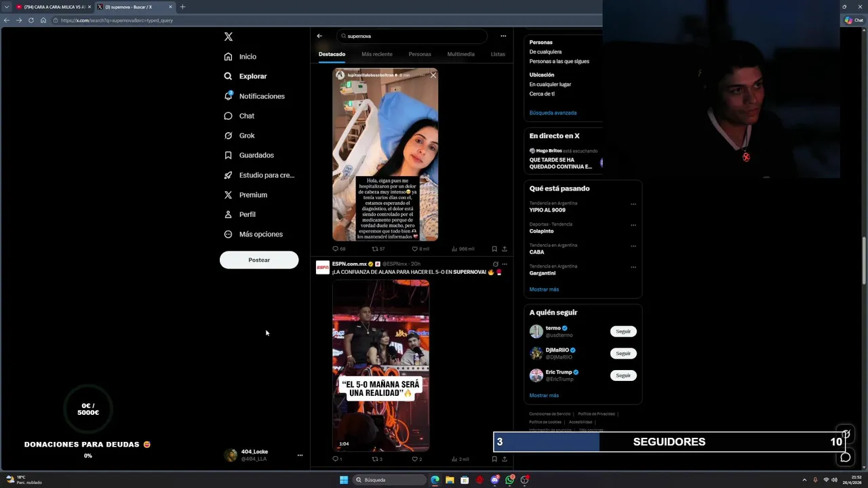Open options for CABA trend
Viewport: 868px width, 488px height.
pos(633,246)
